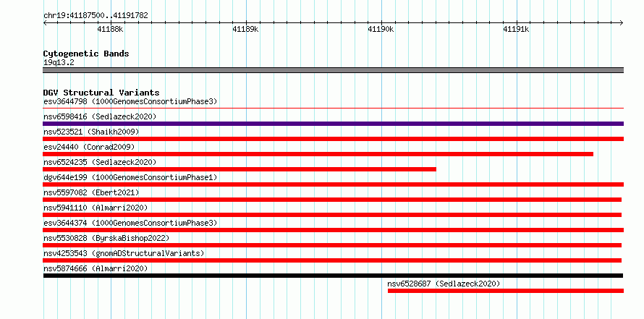Click the 19q13.2 band label
The height and width of the screenshot is (319, 644).
coord(59,63)
